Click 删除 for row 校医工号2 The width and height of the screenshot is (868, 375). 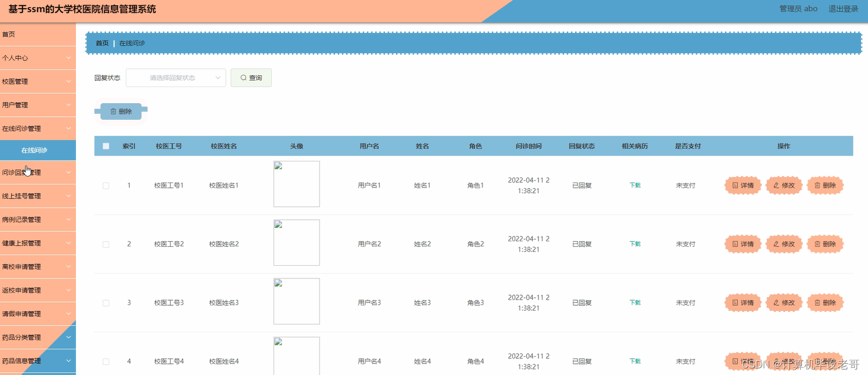825,244
